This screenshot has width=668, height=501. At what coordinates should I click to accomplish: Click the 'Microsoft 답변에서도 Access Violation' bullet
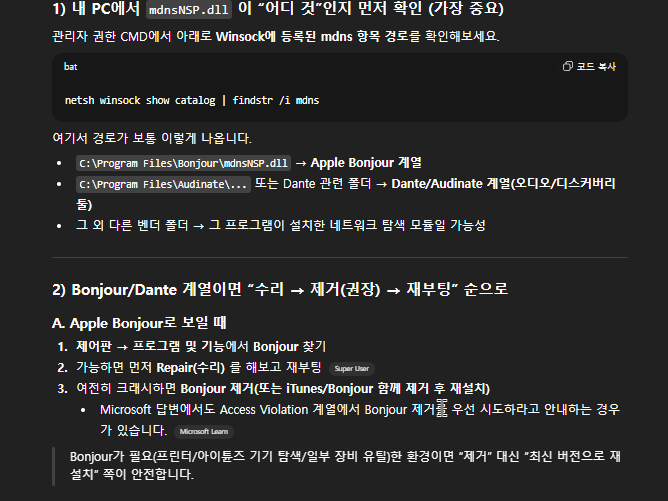click(360, 420)
